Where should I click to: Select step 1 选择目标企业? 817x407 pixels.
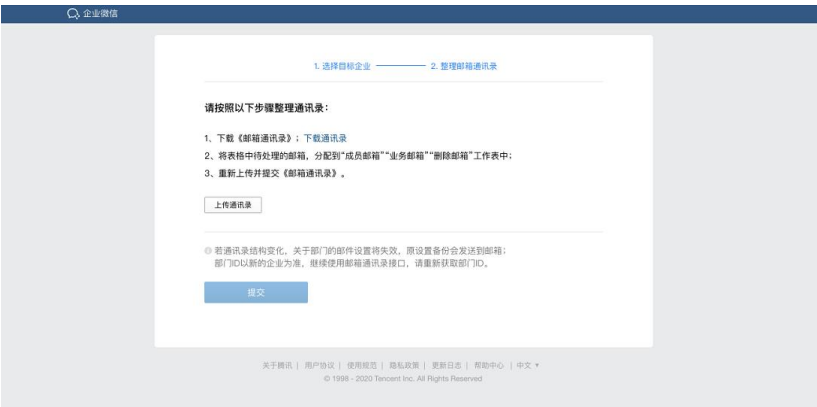[342, 66]
